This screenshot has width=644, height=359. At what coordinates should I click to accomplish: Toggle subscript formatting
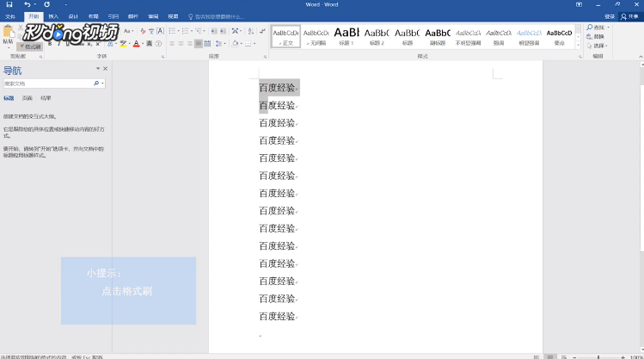pyautogui.click(x=89, y=44)
